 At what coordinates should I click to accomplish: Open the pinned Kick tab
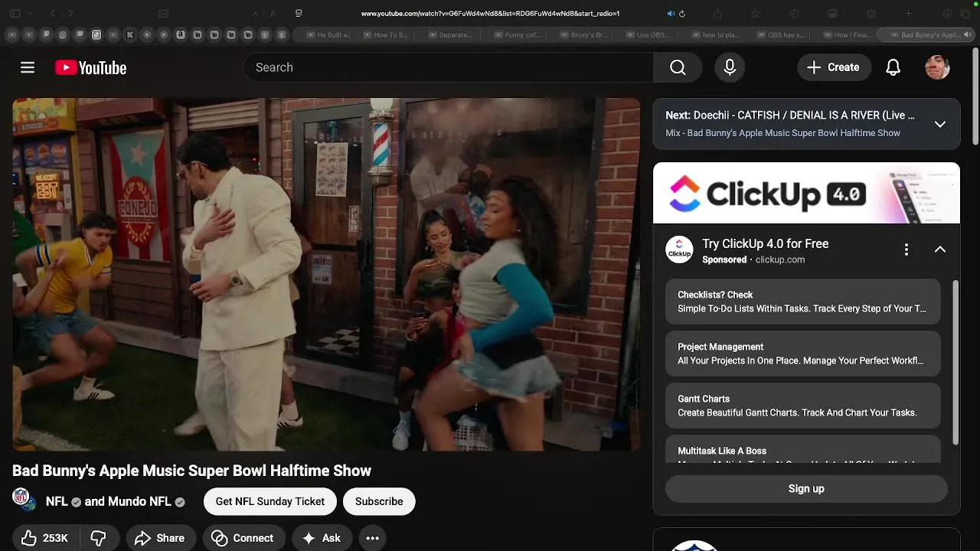pos(129,34)
